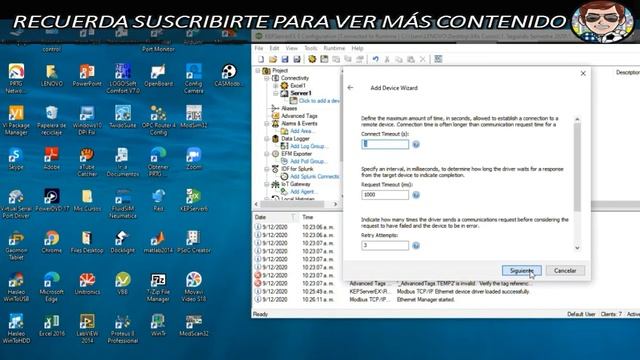Select Chrome desktop icon
Viewport: 640px width, 360px height.
[x=51, y=242]
